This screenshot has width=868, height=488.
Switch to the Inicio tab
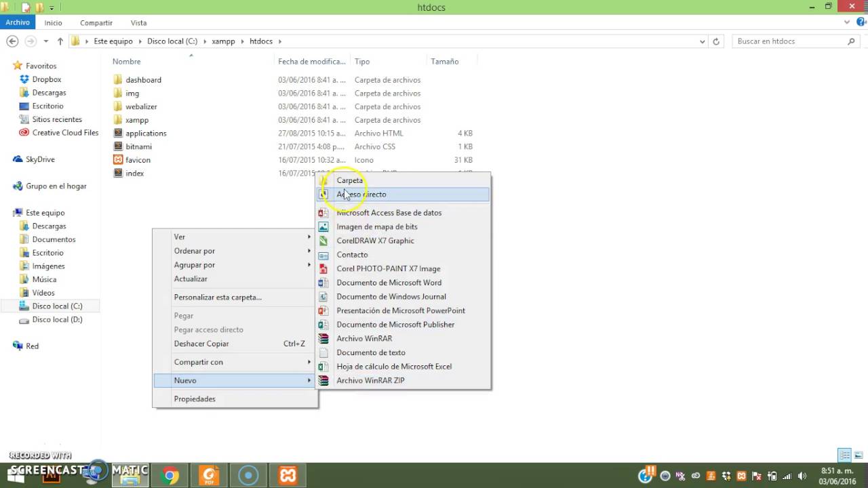[54, 22]
